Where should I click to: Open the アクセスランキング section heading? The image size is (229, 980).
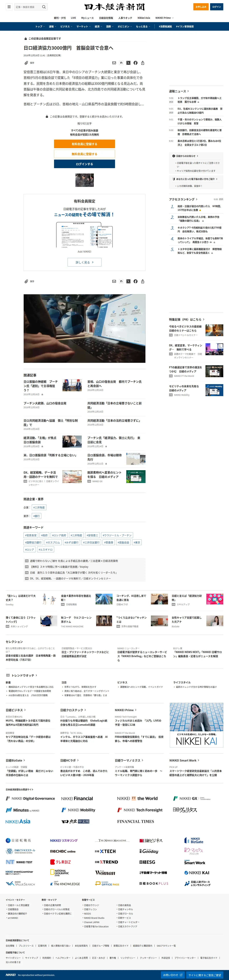183,199
